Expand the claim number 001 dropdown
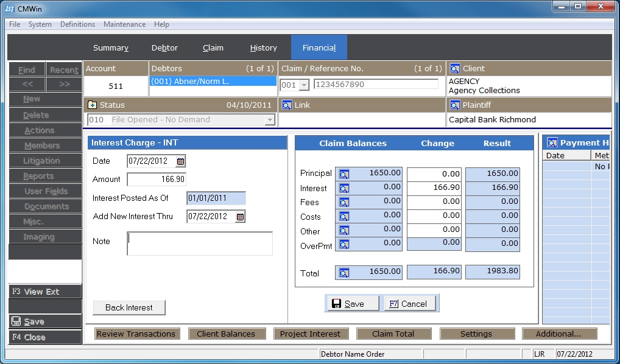The width and height of the screenshot is (620, 364). tap(304, 85)
